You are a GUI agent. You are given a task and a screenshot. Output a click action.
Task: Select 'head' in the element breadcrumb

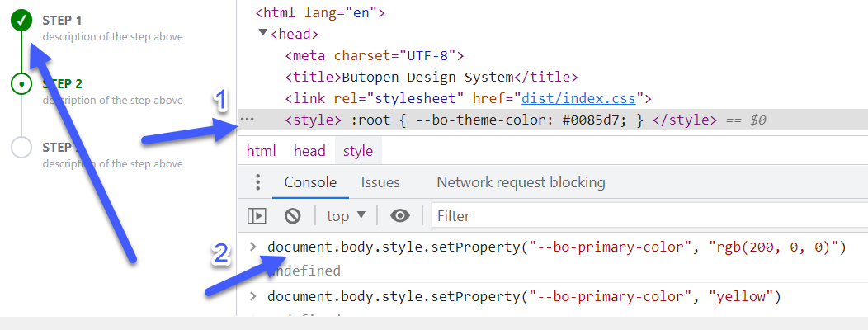pos(309,151)
